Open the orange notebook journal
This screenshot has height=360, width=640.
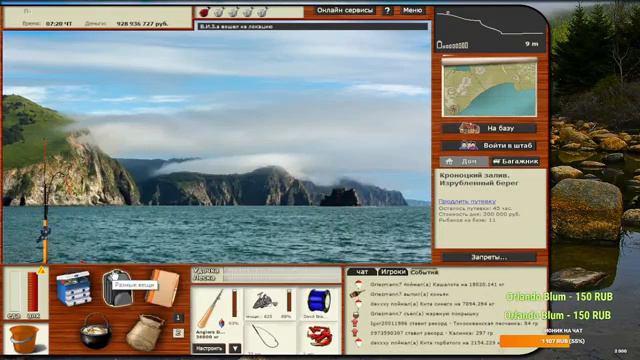click(x=162, y=288)
